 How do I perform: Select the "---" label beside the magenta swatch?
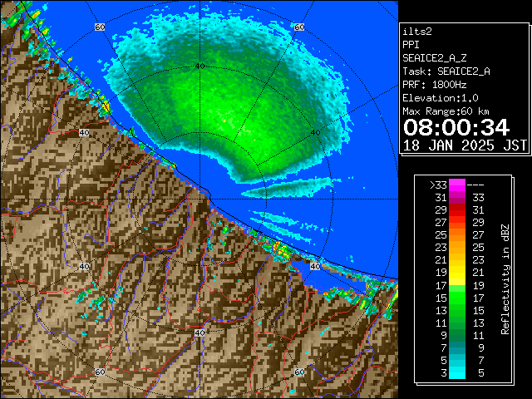pos(475,185)
